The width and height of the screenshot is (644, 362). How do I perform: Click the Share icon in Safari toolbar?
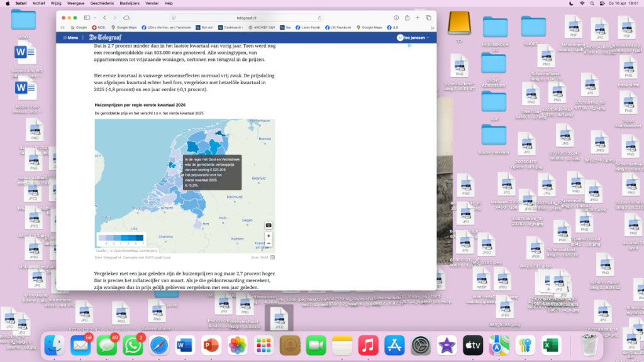(408, 18)
